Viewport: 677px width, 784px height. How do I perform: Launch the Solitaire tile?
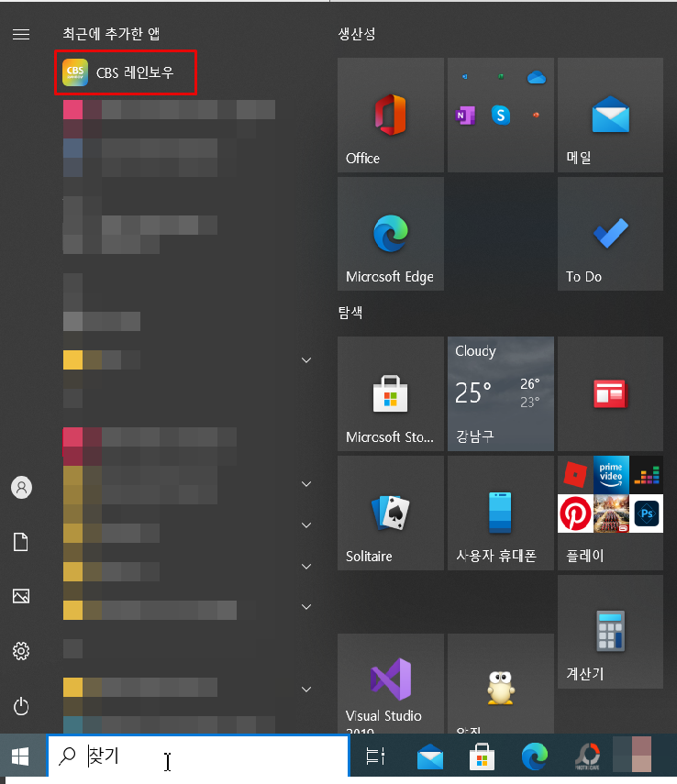coord(391,513)
